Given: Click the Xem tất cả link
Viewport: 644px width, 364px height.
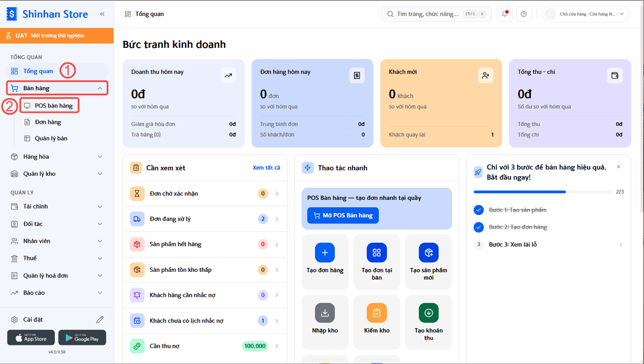Looking at the screenshot, I should pos(266,168).
